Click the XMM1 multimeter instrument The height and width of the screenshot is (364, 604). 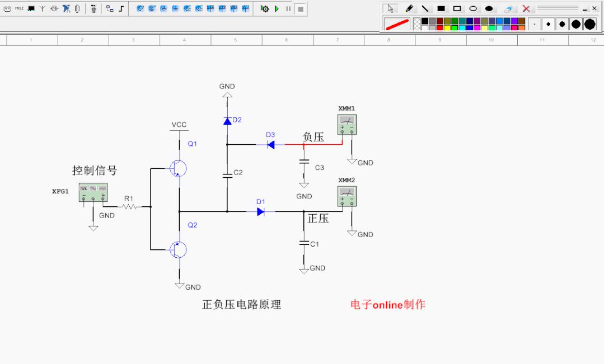click(347, 125)
